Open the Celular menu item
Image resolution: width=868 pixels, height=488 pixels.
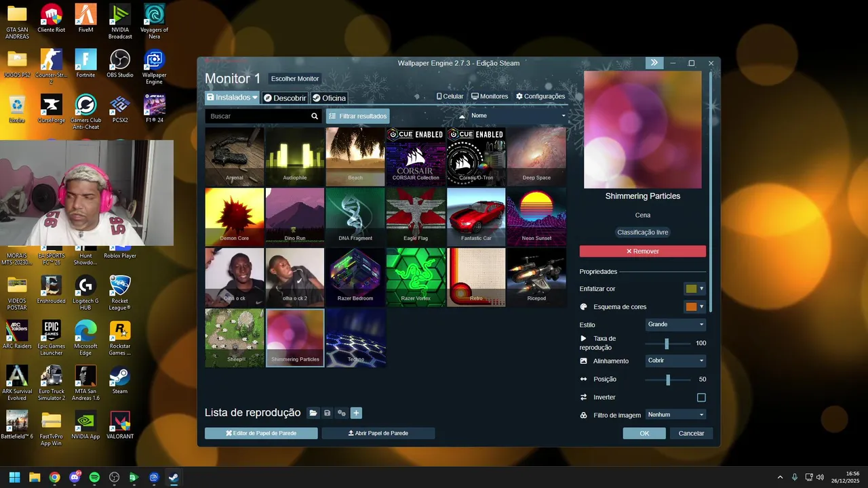tap(450, 96)
